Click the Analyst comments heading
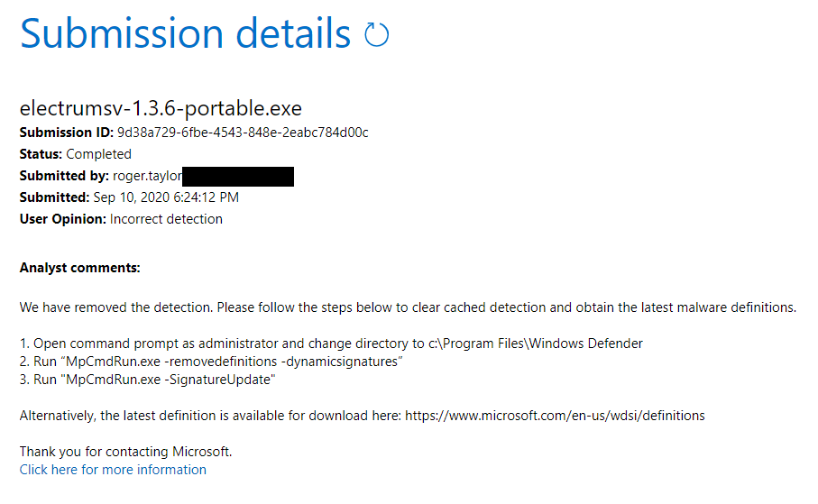This screenshot has height=504, width=818. 79,268
